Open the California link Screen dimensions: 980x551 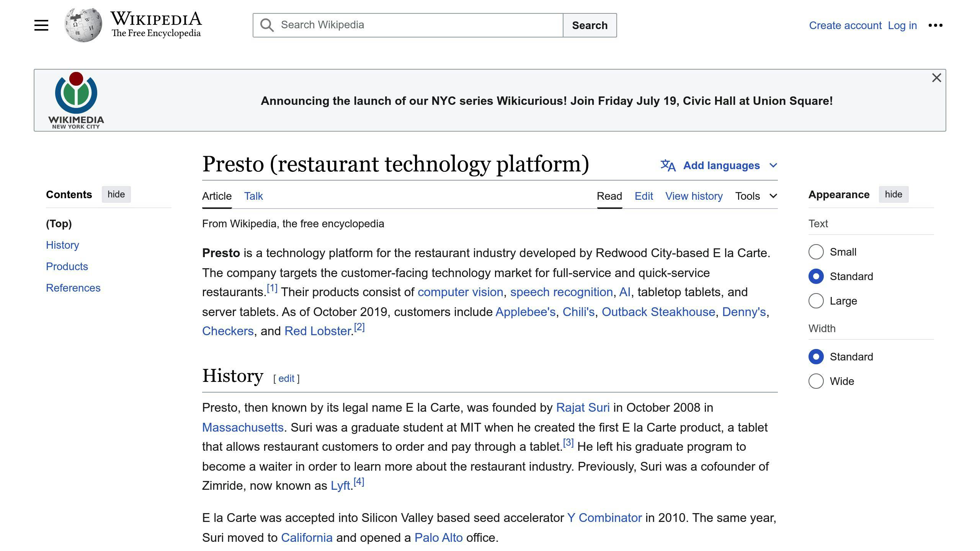(x=307, y=538)
